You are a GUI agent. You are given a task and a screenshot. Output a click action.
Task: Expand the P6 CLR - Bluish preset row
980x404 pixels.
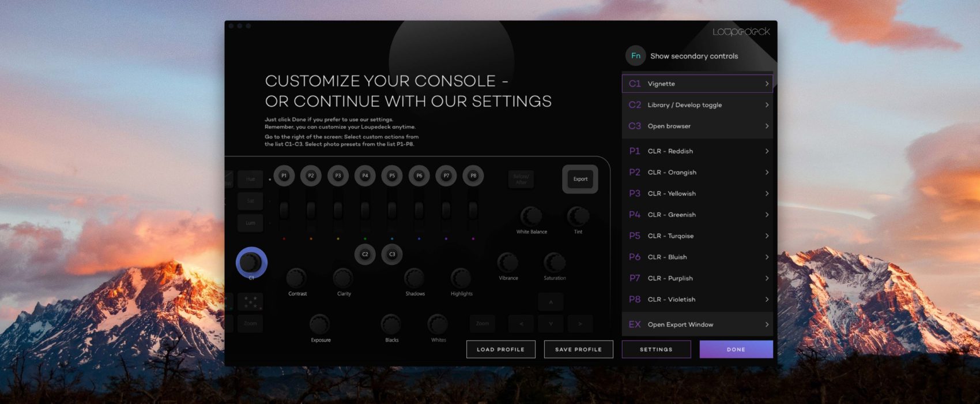[x=698, y=257]
